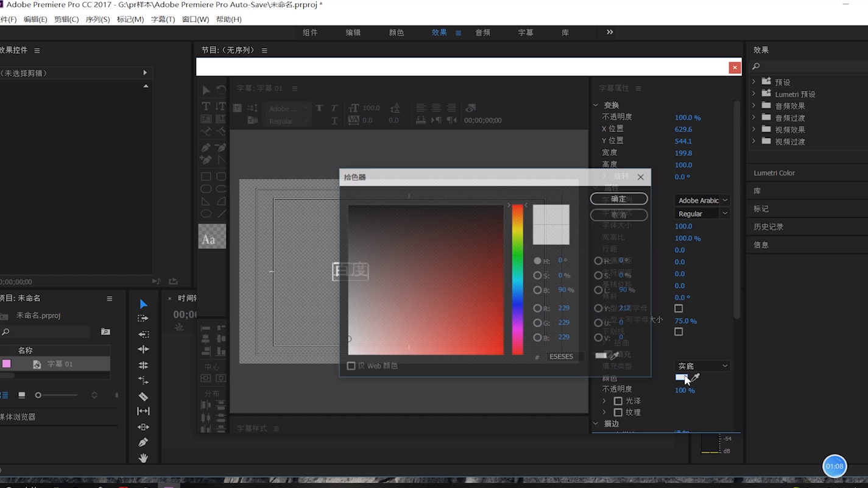Select the Hand tool
868x488 pixels.
[x=143, y=458]
